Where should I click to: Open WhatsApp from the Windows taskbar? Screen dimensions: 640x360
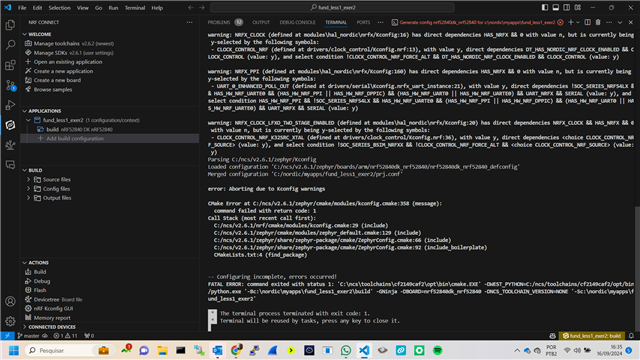pos(346,350)
